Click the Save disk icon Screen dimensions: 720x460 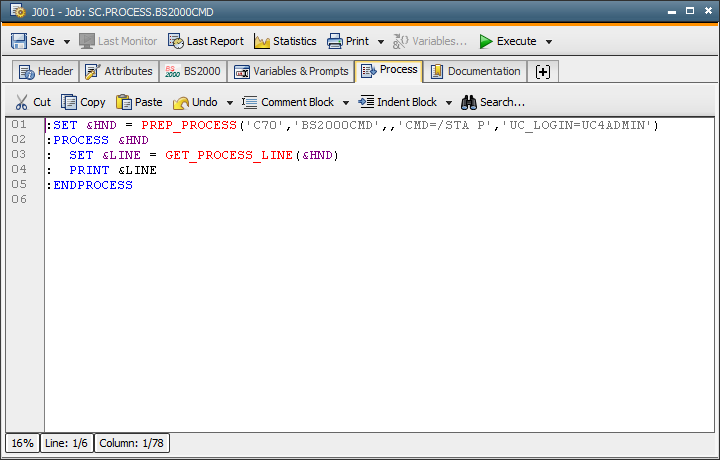click(x=19, y=41)
